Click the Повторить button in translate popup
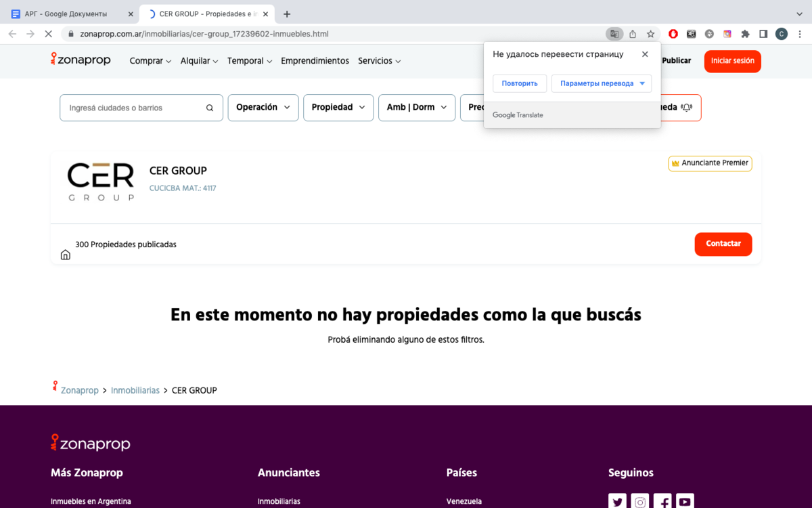812x508 pixels. pos(520,83)
